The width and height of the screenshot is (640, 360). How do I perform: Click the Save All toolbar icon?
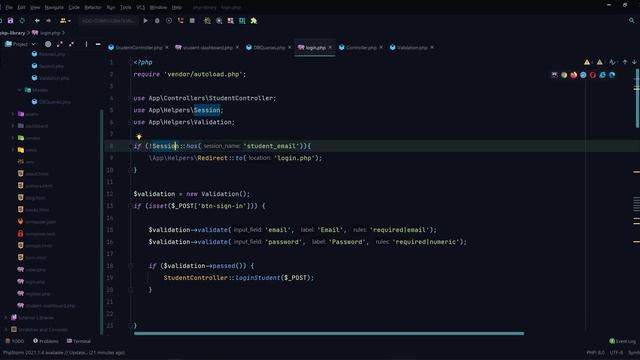click(x=10, y=20)
